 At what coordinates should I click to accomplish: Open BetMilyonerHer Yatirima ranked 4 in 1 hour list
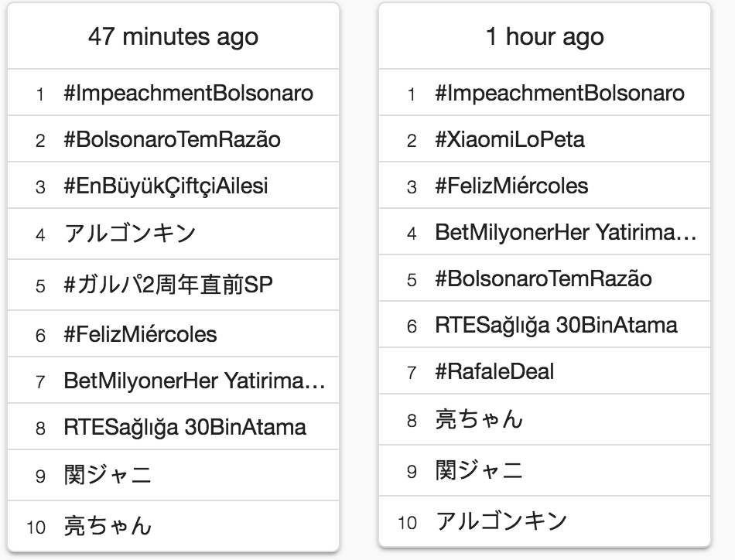pyautogui.click(x=566, y=232)
